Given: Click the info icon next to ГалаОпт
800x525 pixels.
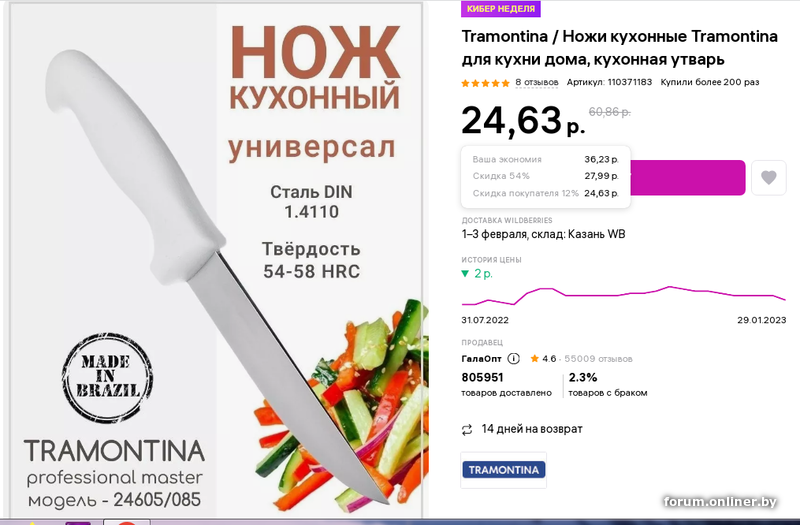Looking at the screenshot, I should (513, 359).
